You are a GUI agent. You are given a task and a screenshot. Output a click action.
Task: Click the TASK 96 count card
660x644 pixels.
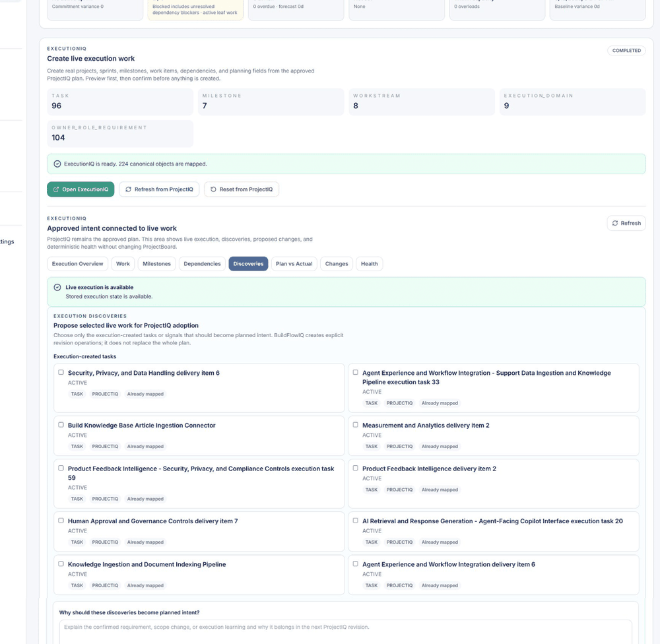[120, 102]
